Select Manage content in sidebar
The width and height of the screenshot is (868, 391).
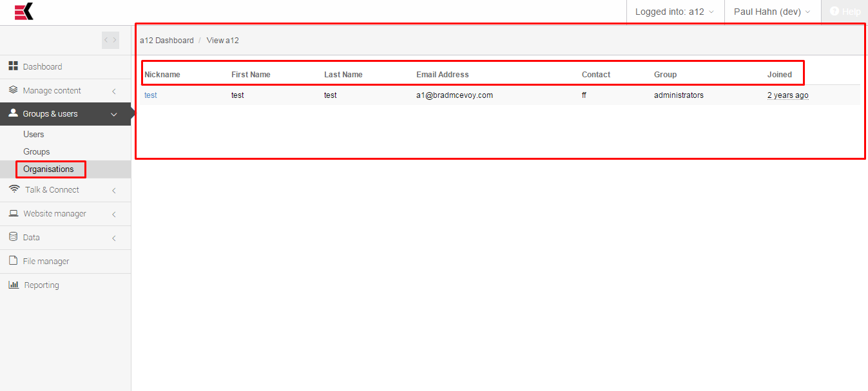[x=65, y=91]
